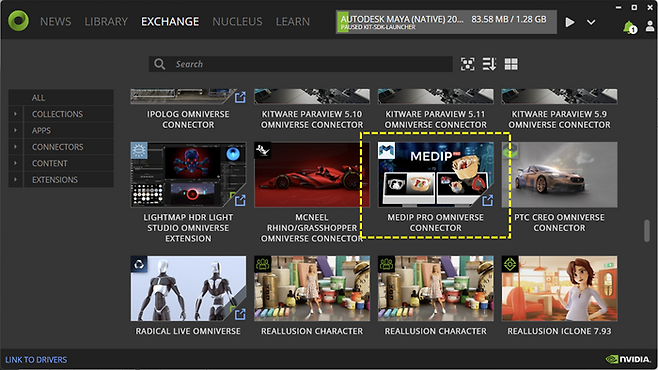Click REALLUSION ICLONE 7.93 title

click(559, 331)
